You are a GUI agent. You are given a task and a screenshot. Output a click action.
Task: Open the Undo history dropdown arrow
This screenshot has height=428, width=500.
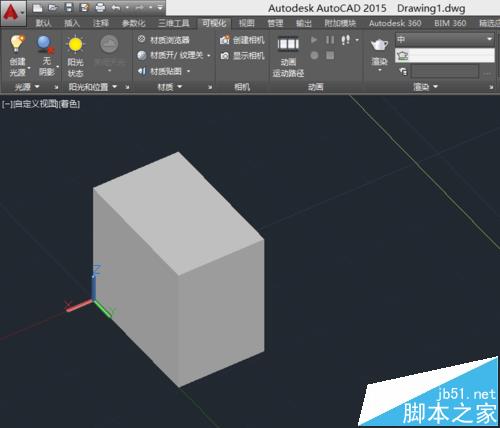(x=127, y=7)
